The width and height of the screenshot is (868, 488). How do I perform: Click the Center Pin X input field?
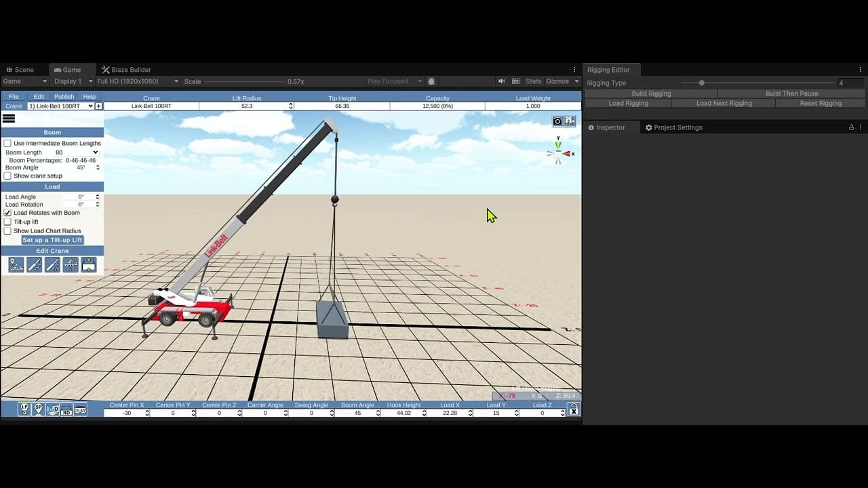coord(127,413)
